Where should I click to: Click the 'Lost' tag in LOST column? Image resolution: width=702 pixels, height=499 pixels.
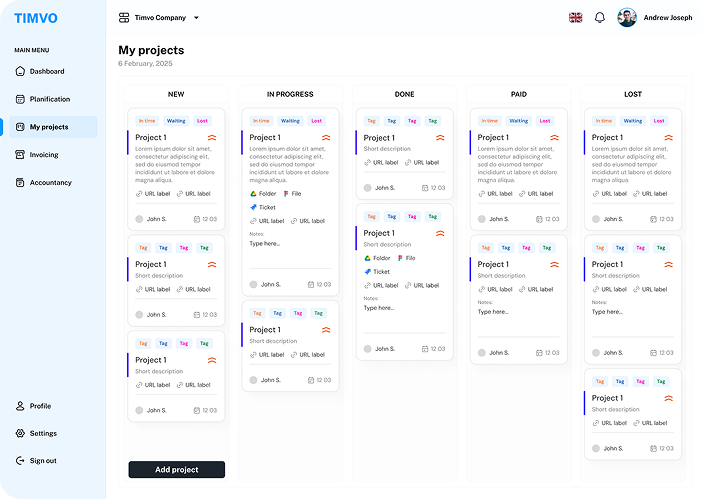pos(658,121)
